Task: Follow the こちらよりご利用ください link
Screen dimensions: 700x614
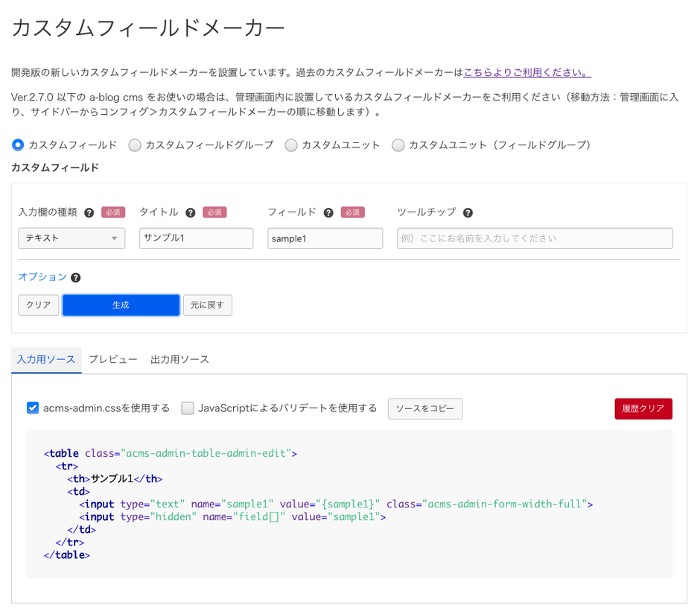Action: 526,72
